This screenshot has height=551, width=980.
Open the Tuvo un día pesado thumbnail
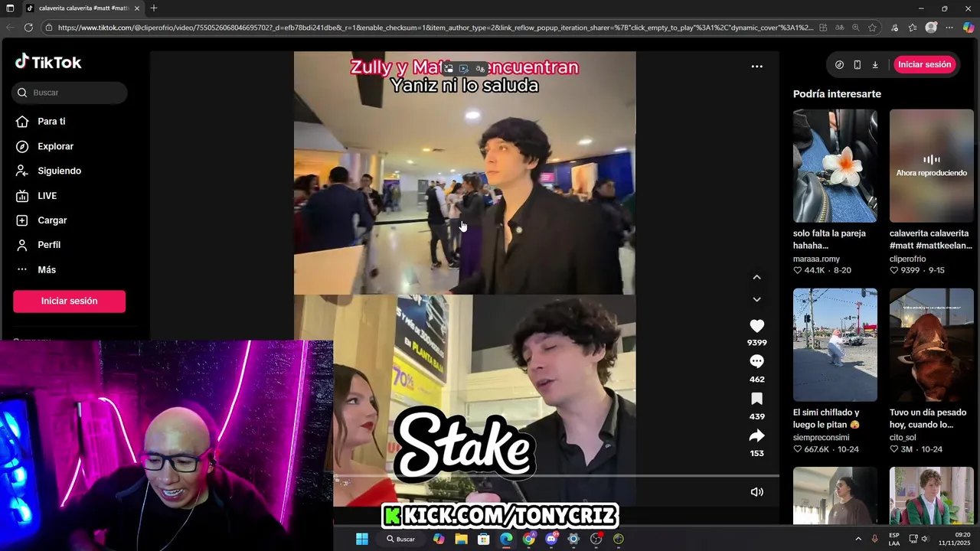(932, 344)
